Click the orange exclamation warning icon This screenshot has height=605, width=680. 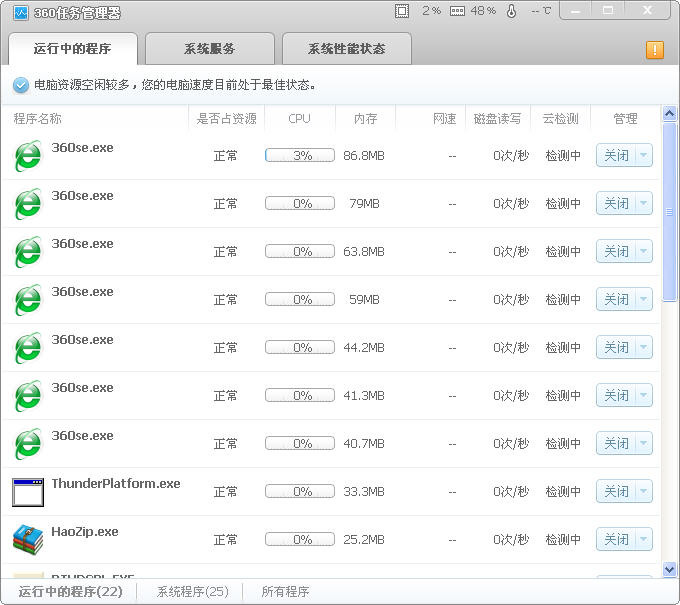(655, 50)
